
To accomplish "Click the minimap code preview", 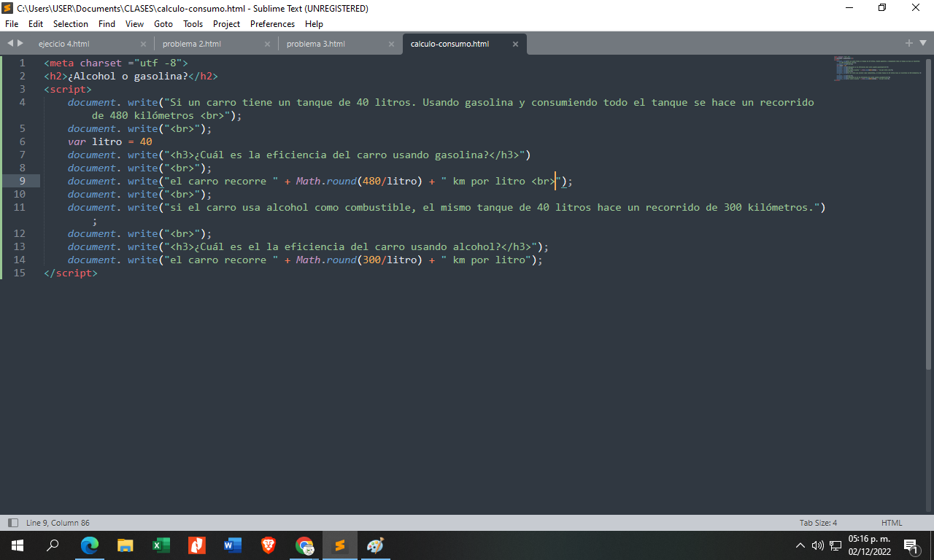I will (x=877, y=69).
